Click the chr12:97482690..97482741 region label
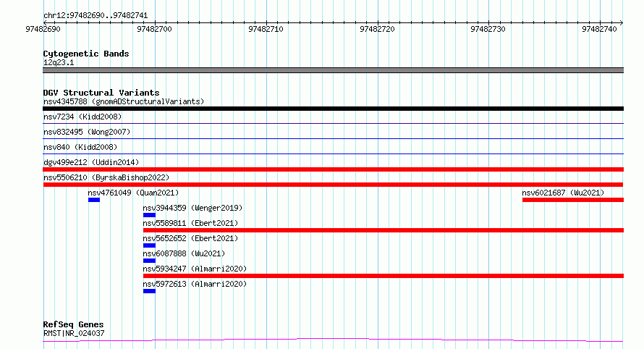The image size is (644, 349). (96, 16)
